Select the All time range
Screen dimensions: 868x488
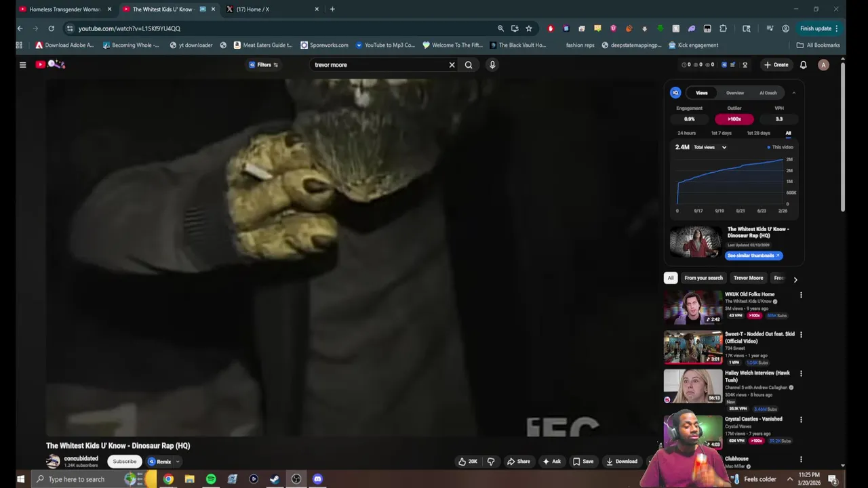(x=788, y=133)
